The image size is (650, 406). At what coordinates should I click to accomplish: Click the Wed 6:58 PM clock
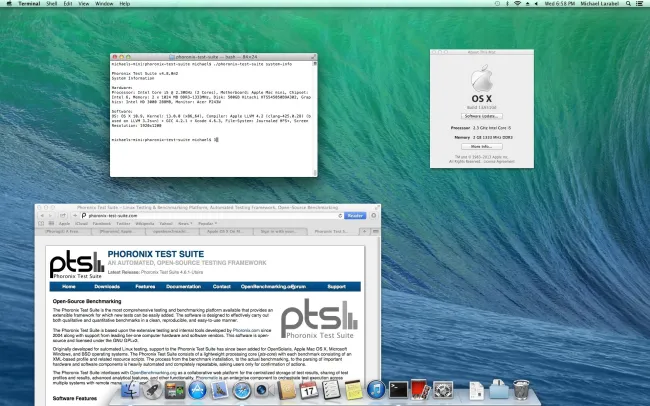(x=559, y=3)
